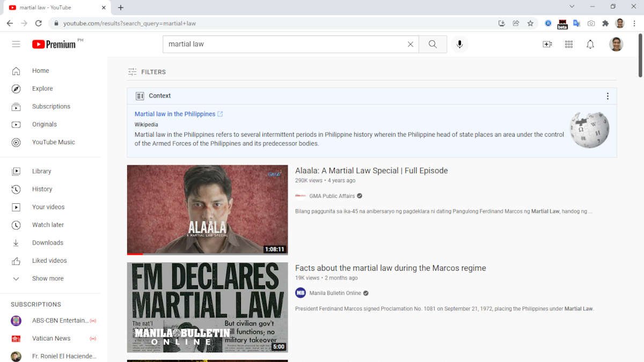Open browser Translate page icon
The image size is (644, 362).
click(x=577, y=23)
